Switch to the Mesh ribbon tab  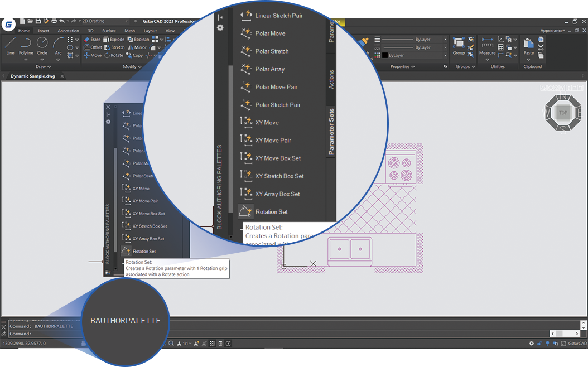point(130,31)
